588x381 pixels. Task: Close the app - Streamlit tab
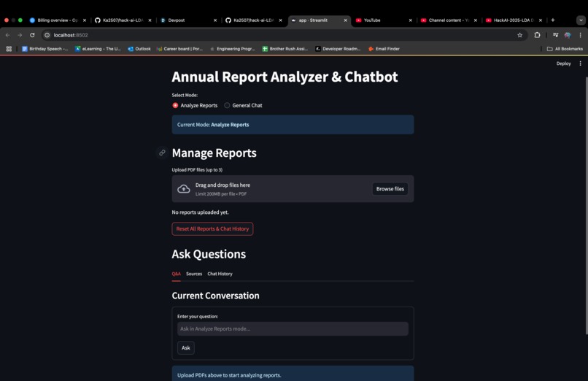click(345, 20)
